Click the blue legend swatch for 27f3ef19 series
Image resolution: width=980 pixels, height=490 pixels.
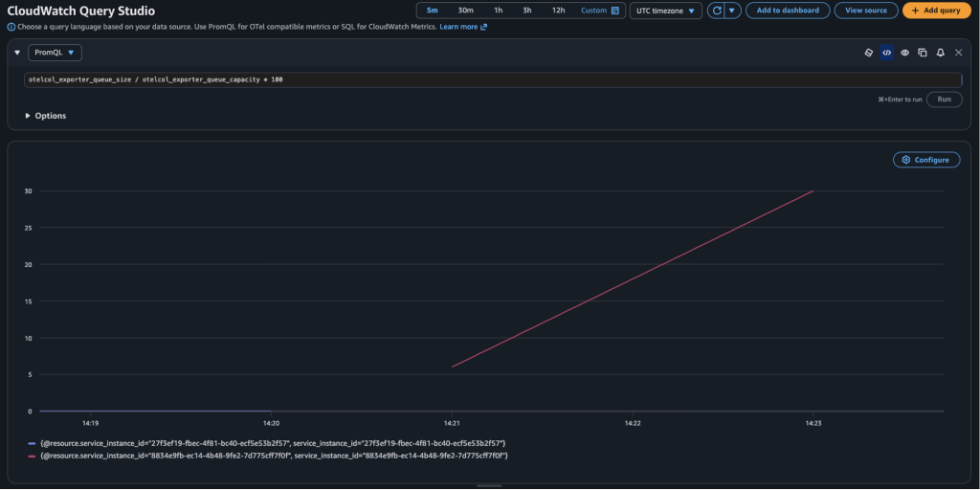coord(33,443)
